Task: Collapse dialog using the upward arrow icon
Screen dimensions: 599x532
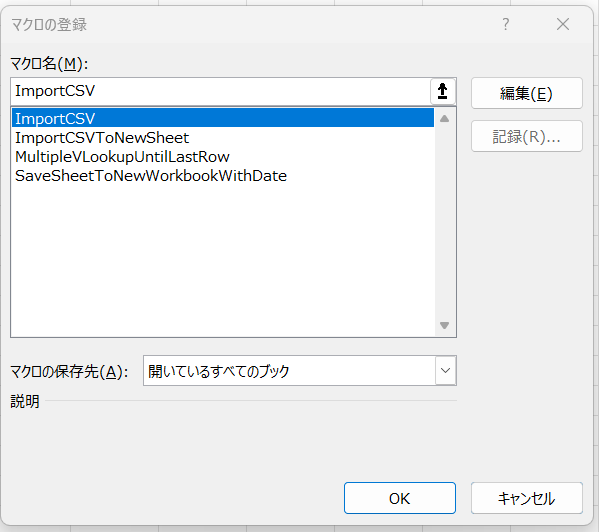Action: [443, 91]
